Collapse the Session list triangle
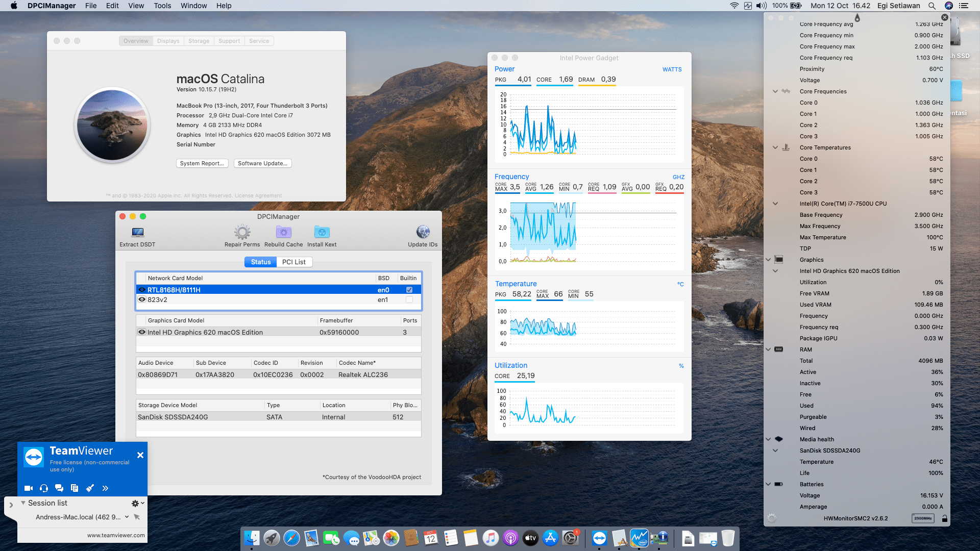Image resolution: width=980 pixels, height=551 pixels. coord(23,503)
